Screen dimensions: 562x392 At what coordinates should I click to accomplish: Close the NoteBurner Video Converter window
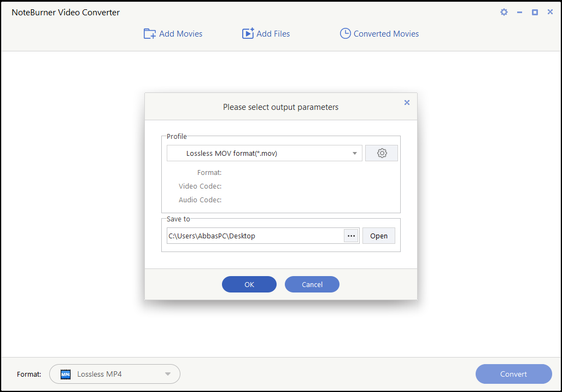550,12
